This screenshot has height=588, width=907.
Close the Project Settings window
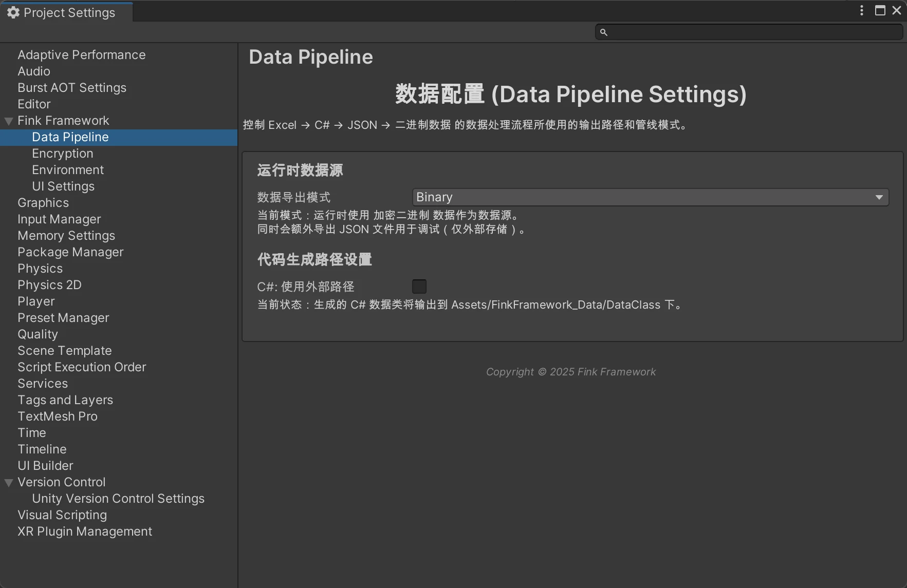[897, 11]
